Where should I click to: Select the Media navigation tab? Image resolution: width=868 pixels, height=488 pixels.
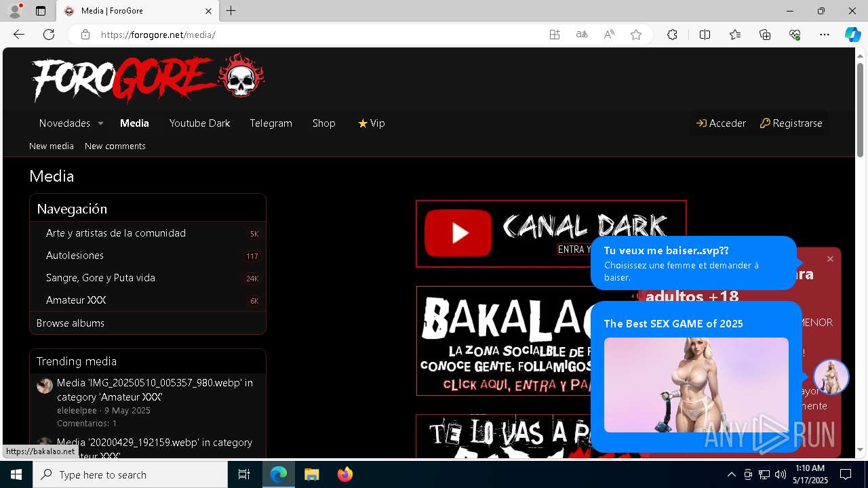[134, 123]
